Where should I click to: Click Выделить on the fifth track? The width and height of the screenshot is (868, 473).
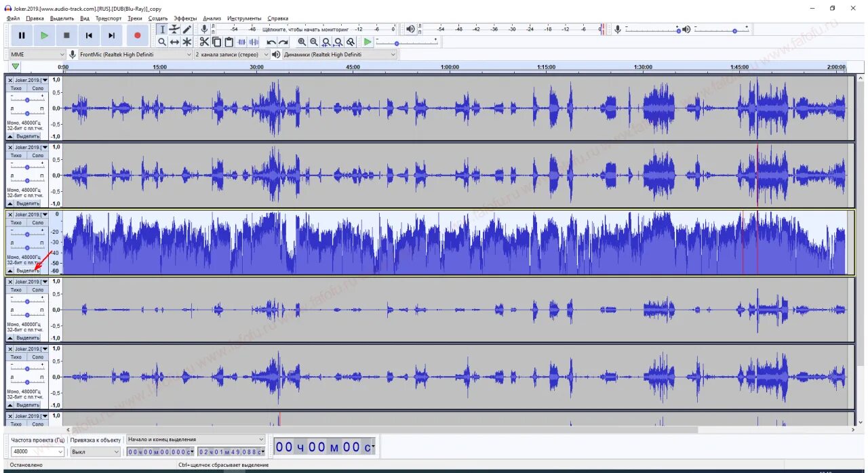click(28, 405)
